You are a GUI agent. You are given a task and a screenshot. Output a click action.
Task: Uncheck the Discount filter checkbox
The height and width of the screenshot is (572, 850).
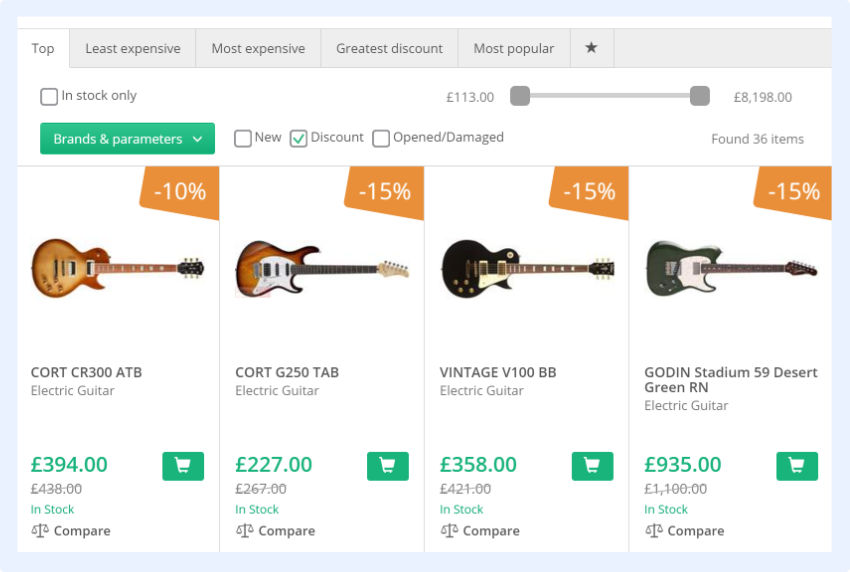298,138
